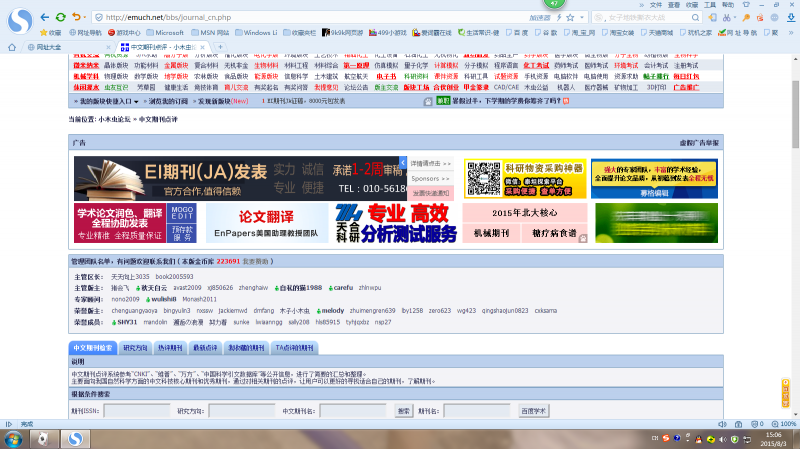
Task: Click the binoculars find icon
Action: pos(726,17)
